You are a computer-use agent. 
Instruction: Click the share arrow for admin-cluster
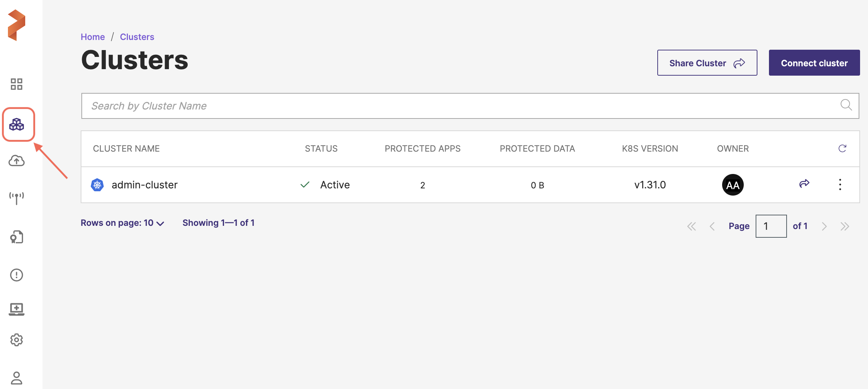click(804, 184)
